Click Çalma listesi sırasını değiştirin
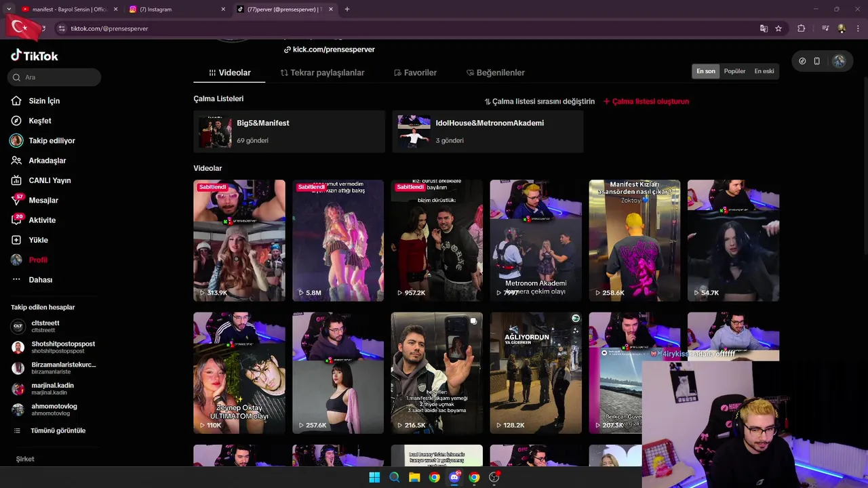This screenshot has height=488, width=868. pos(539,102)
